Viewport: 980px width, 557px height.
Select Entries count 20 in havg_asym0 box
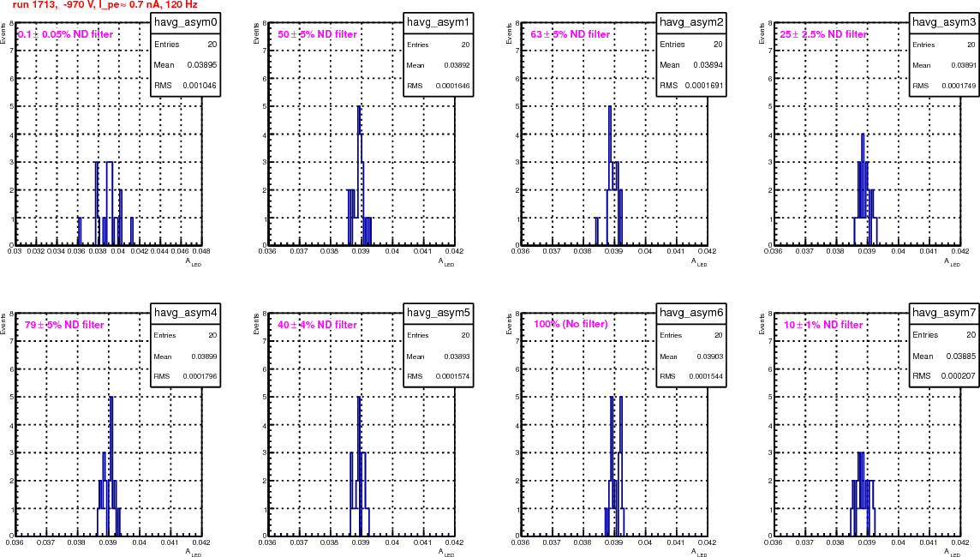[212, 45]
